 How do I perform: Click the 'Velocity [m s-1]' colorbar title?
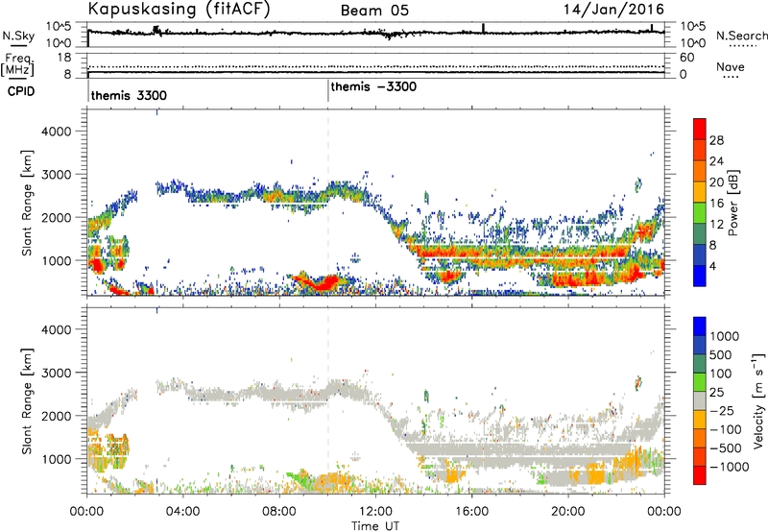(x=758, y=400)
